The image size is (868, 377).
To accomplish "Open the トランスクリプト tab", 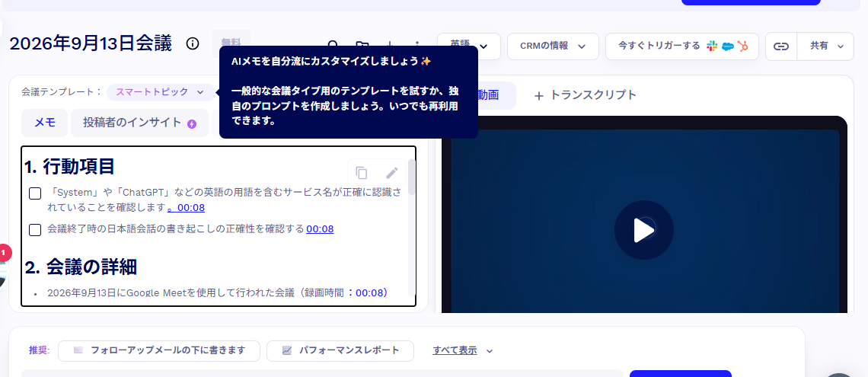I will point(585,95).
